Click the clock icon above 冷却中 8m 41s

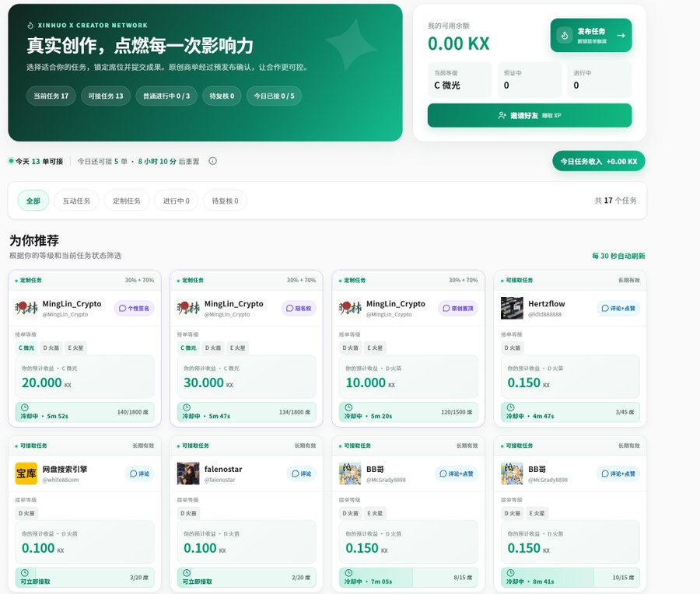511,572
